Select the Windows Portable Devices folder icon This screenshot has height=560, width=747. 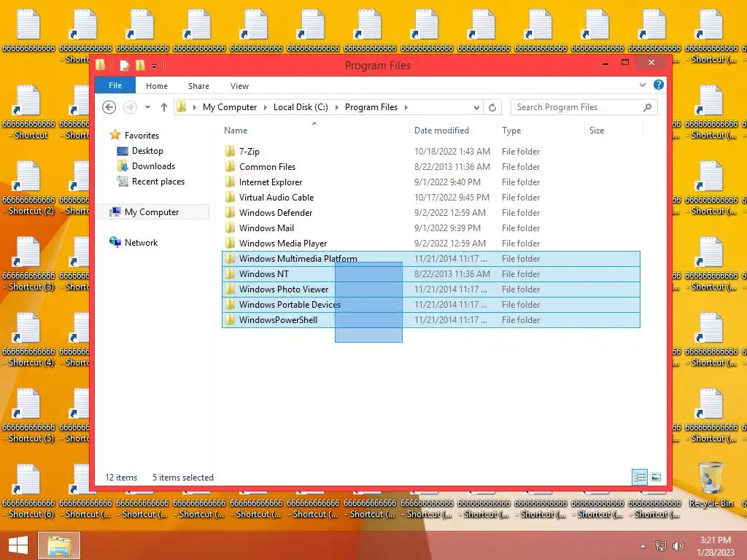point(230,304)
